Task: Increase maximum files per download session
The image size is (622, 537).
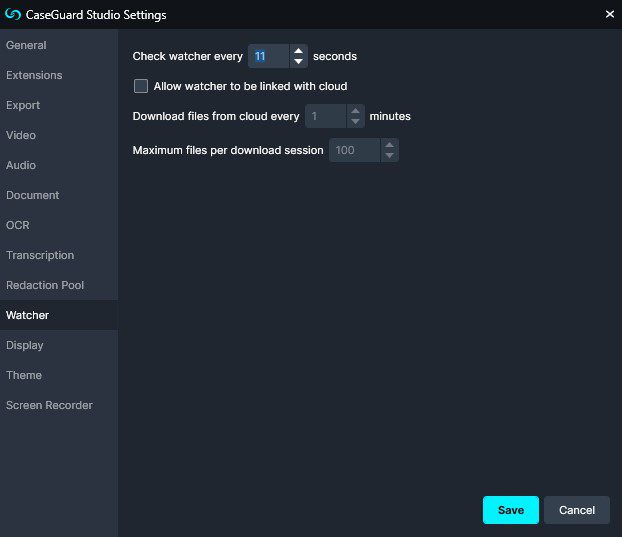Action: (390, 145)
